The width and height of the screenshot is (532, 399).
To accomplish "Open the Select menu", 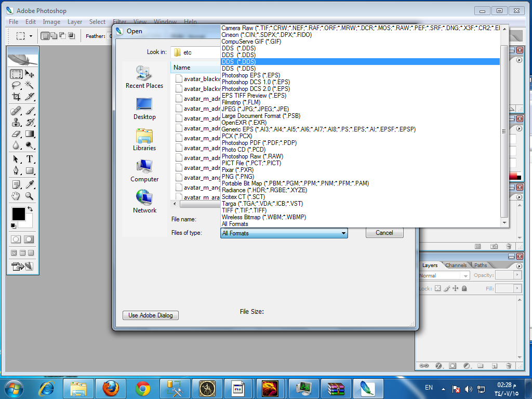I will 97,22.
